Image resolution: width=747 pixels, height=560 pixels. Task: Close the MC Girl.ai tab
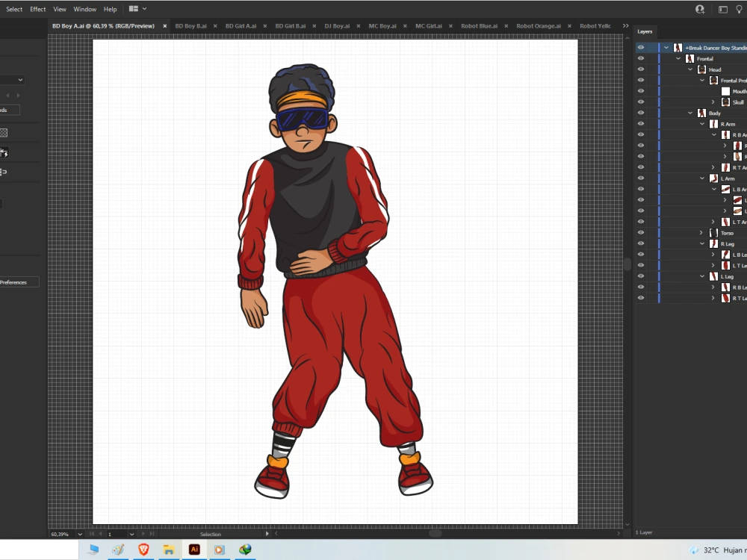tap(450, 25)
